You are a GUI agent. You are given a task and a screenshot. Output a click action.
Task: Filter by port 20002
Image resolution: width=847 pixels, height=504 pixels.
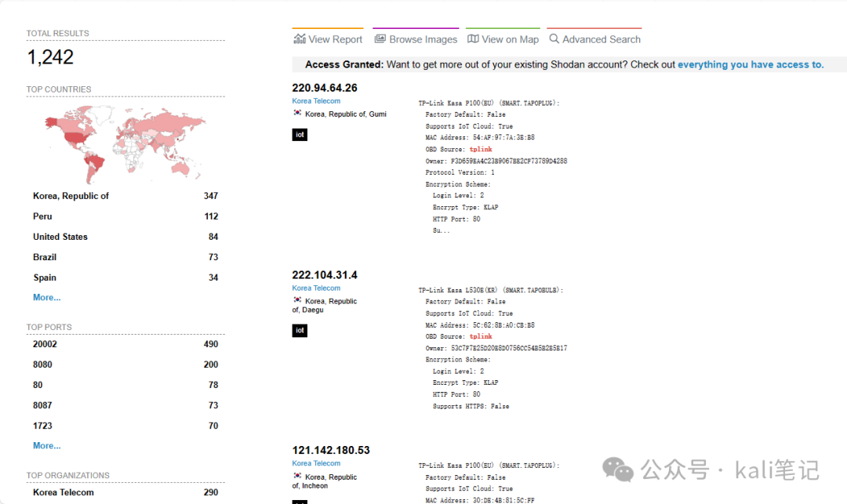click(x=125, y=344)
